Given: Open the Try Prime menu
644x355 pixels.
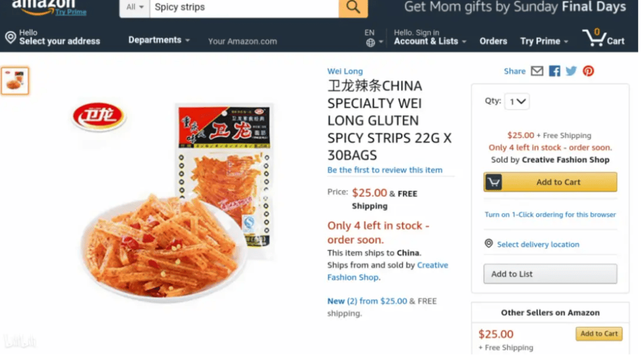Looking at the screenshot, I should (x=544, y=41).
